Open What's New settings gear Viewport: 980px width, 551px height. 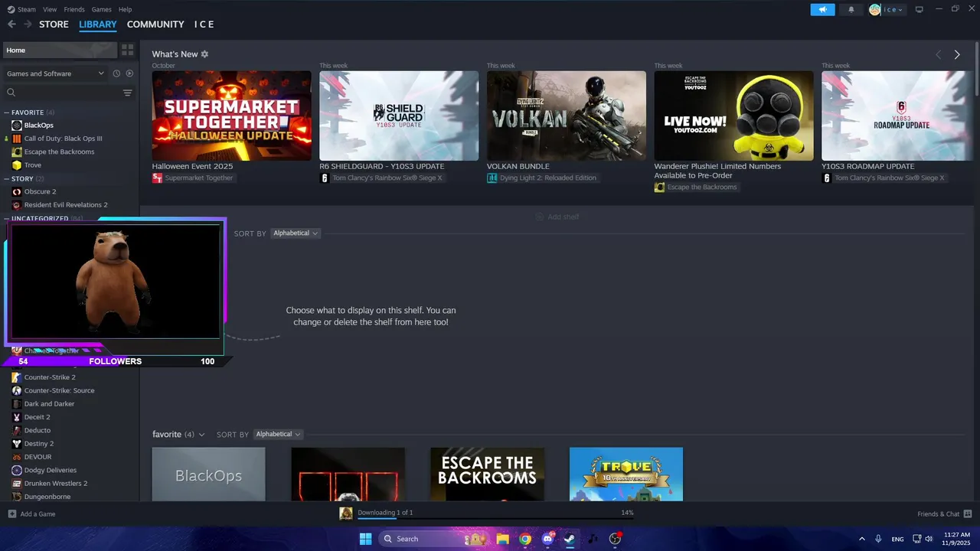click(x=204, y=54)
